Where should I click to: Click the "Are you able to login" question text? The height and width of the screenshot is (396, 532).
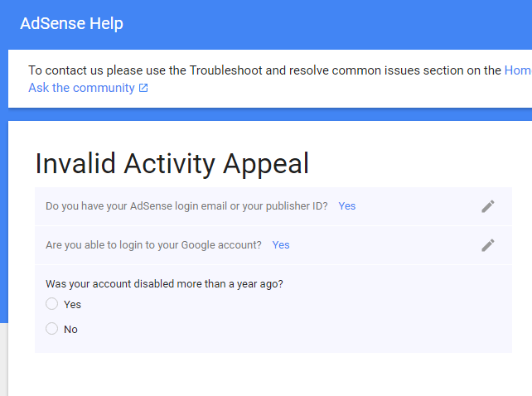click(153, 245)
